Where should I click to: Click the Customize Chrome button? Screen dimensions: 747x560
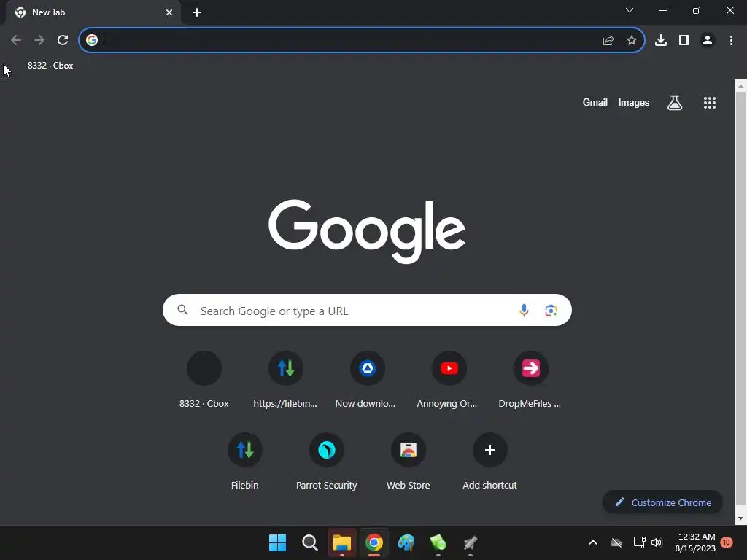pos(662,502)
